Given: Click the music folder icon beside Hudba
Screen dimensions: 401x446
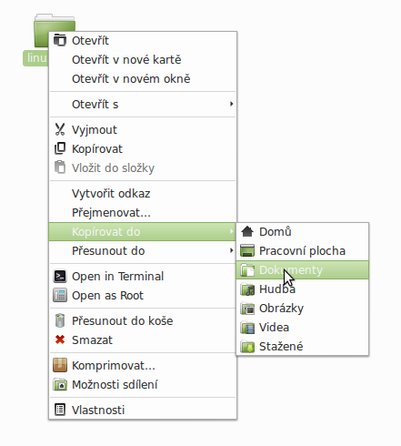Looking at the screenshot, I should tap(247, 289).
